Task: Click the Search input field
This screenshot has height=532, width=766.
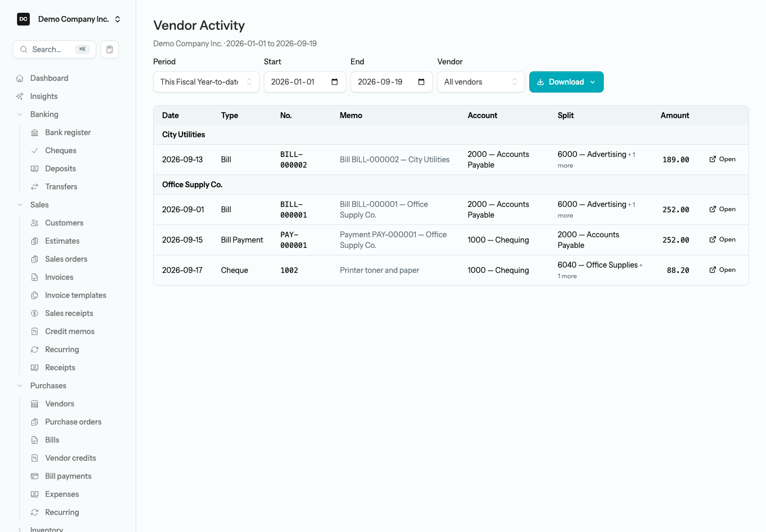Action: (x=54, y=49)
